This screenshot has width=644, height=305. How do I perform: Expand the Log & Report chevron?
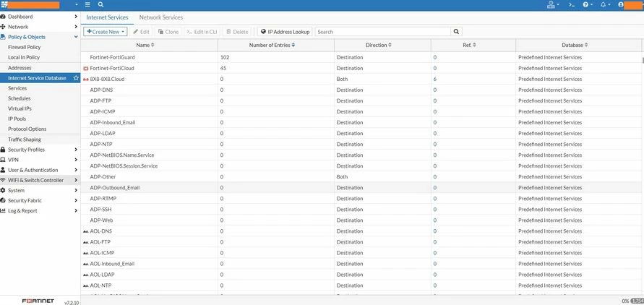pyautogui.click(x=76, y=210)
